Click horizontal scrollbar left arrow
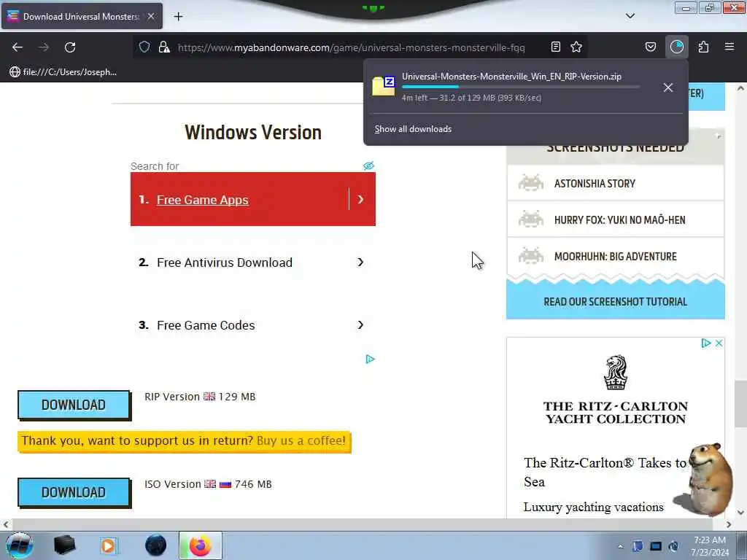The width and height of the screenshot is (747, 560). click(5, 524)
